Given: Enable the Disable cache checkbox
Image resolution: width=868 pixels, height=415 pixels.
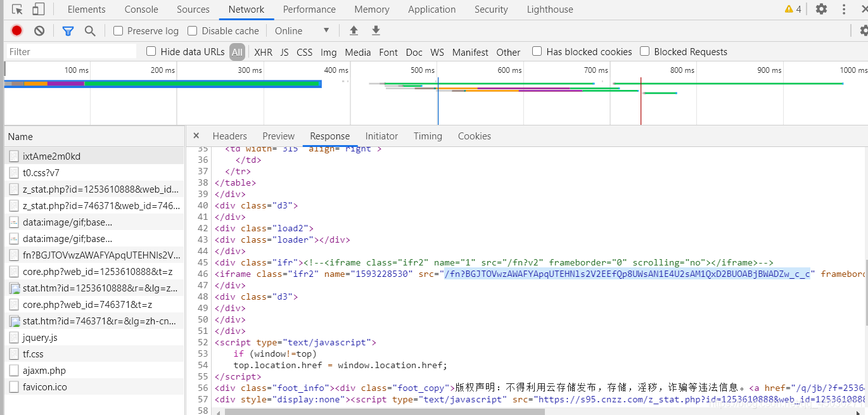Looking at the screenshot, I should (x=193, y=30).
